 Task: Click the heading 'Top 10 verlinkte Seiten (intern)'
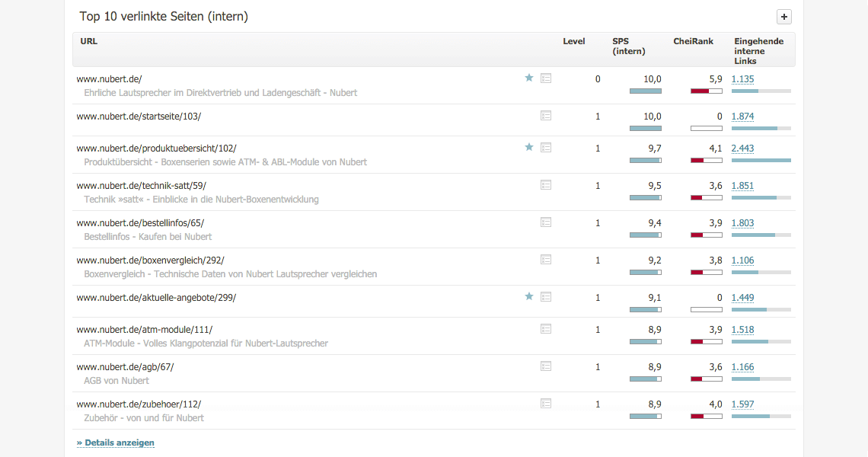coord(164,17)
